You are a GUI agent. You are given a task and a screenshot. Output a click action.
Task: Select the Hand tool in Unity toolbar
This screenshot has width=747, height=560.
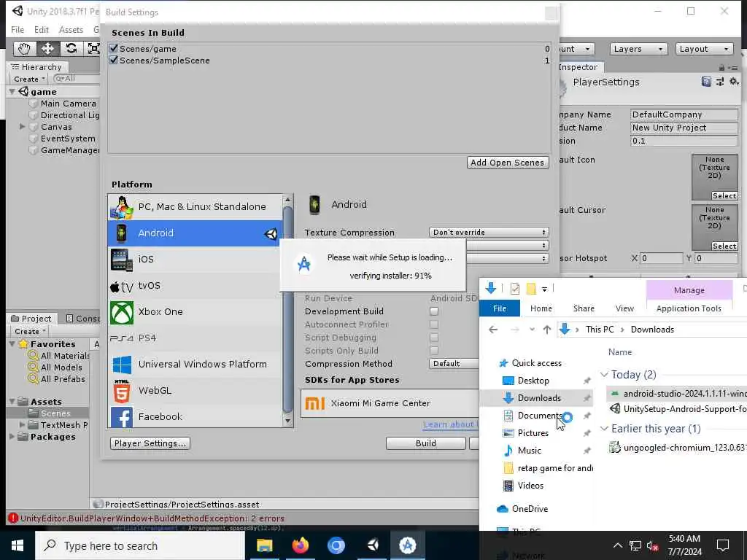click(x=24, y=49)
